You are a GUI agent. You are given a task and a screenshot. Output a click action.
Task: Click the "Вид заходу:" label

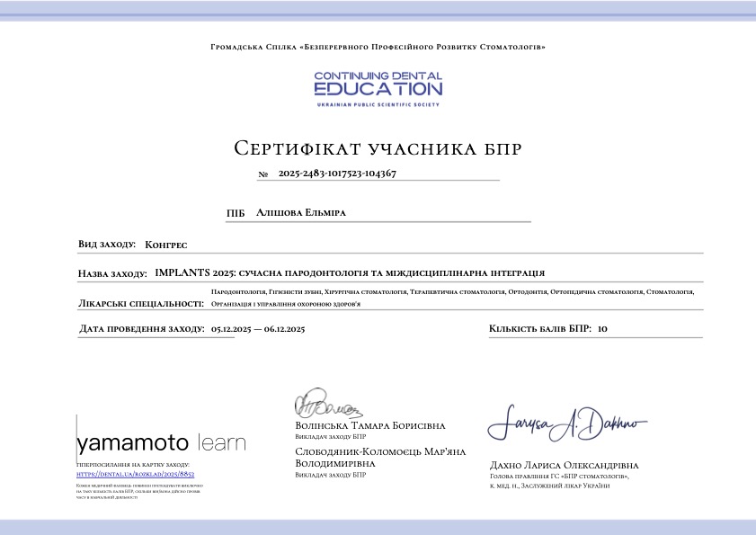(107, 244)
